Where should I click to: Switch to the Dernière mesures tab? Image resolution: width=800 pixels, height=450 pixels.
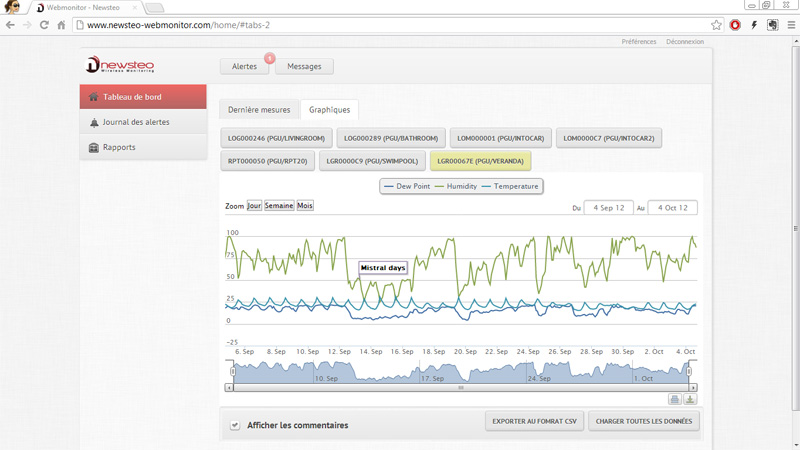click(x=259, y=110)
